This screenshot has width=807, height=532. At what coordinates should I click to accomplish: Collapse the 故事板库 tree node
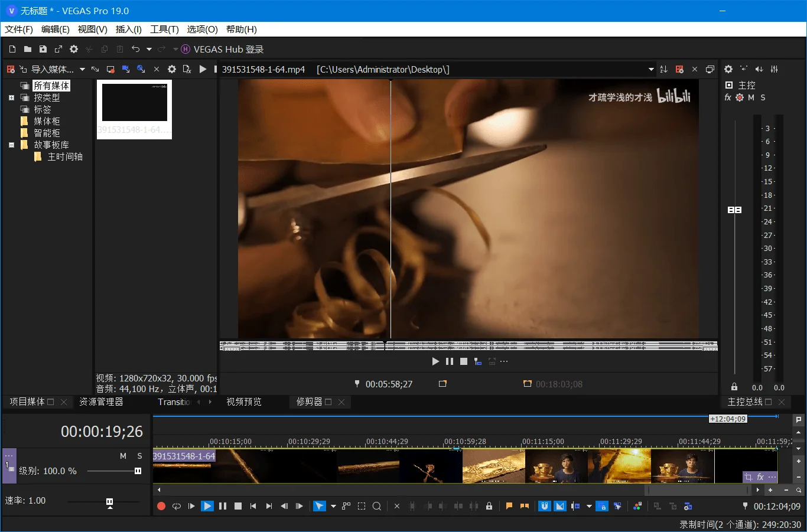coord(11,145)
